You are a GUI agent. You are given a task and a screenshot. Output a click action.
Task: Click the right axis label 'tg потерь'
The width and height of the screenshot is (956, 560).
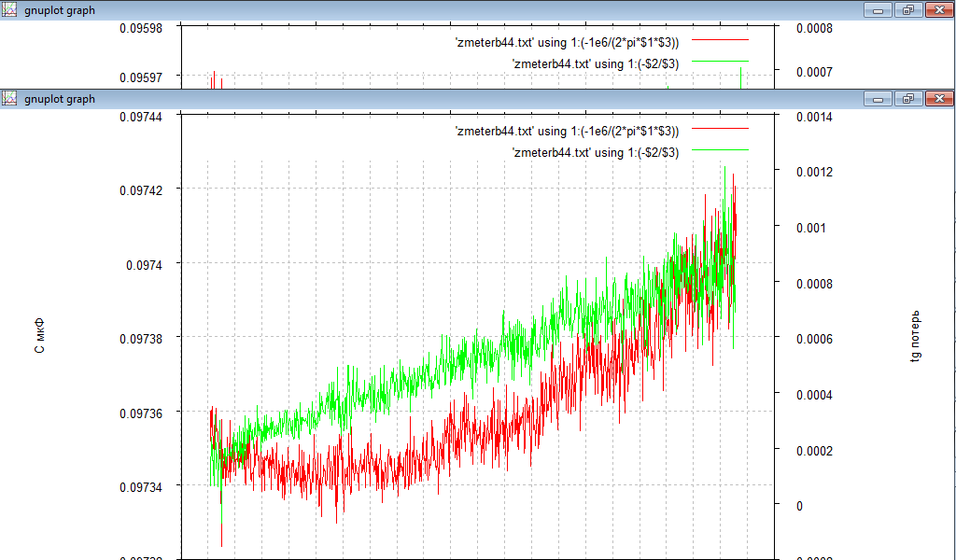click(x=915, y=336)
